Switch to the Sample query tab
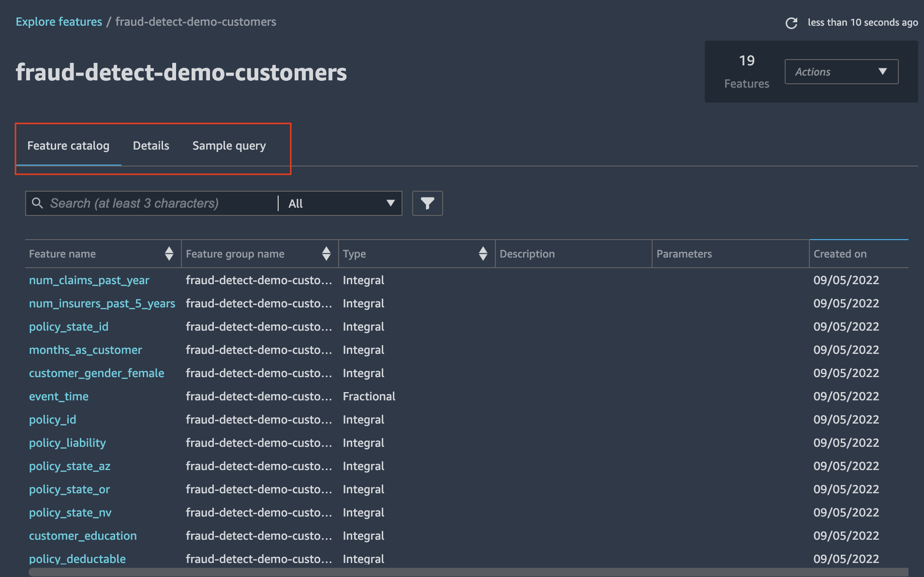Viewport: 924px width, 577px height. [229, 146]
